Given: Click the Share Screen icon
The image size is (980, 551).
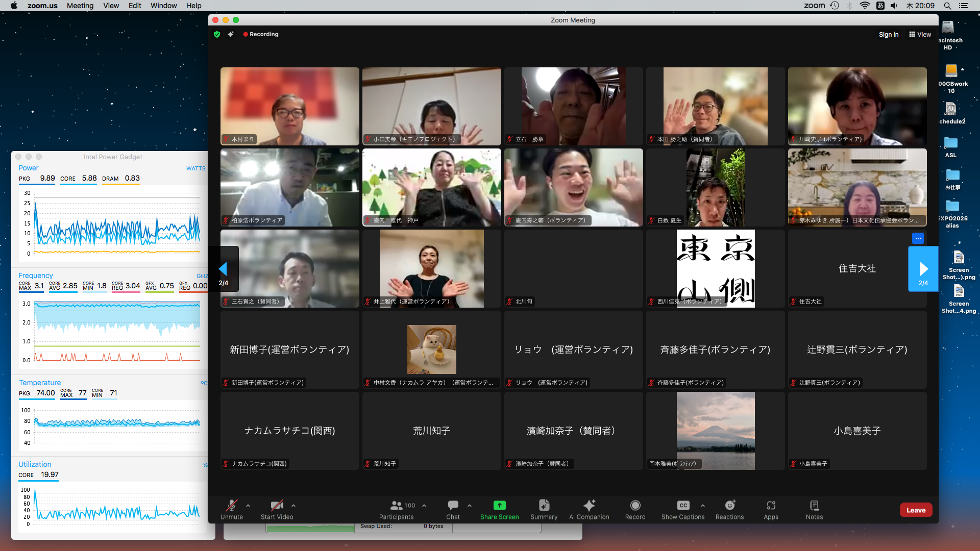Looking at the screenshot, I should [x=499, y=505].
